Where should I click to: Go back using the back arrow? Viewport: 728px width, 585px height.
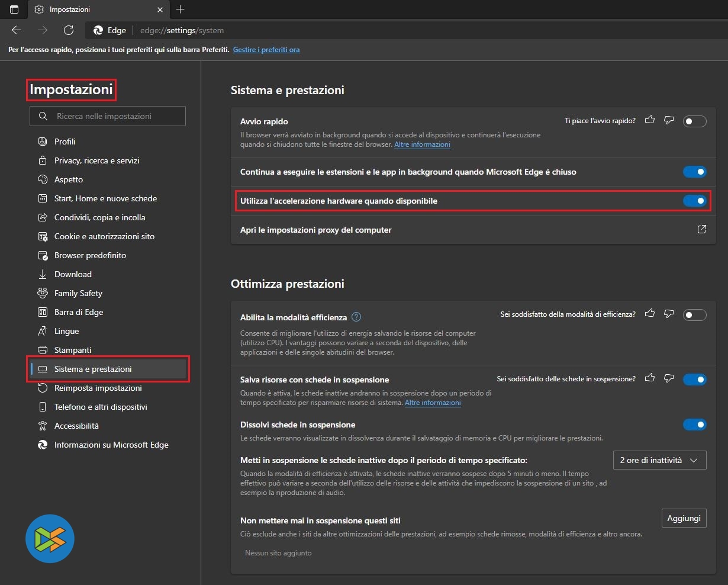click(17, 30)
